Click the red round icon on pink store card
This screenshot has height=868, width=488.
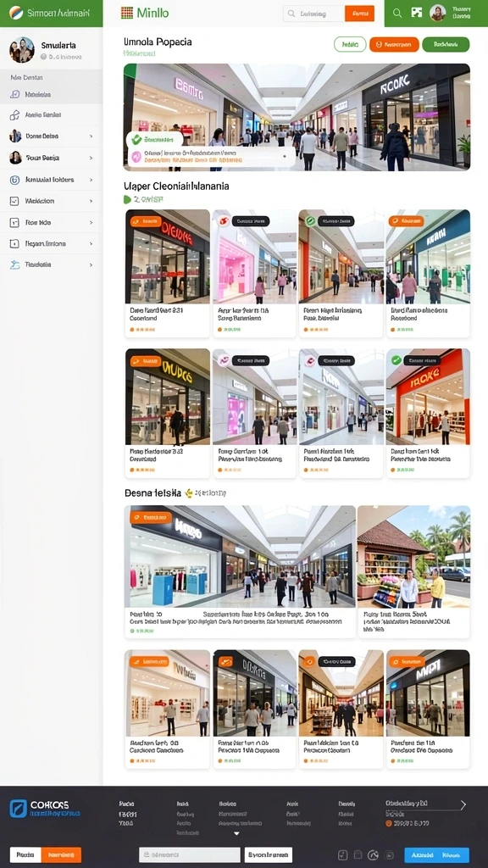click(224, 221)
